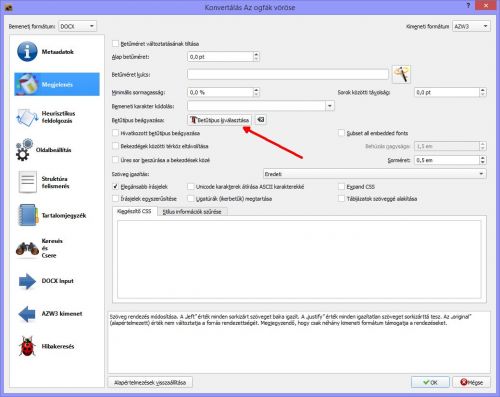
Task: Open the Oldalbeállítás gear section
Action: 57,150
